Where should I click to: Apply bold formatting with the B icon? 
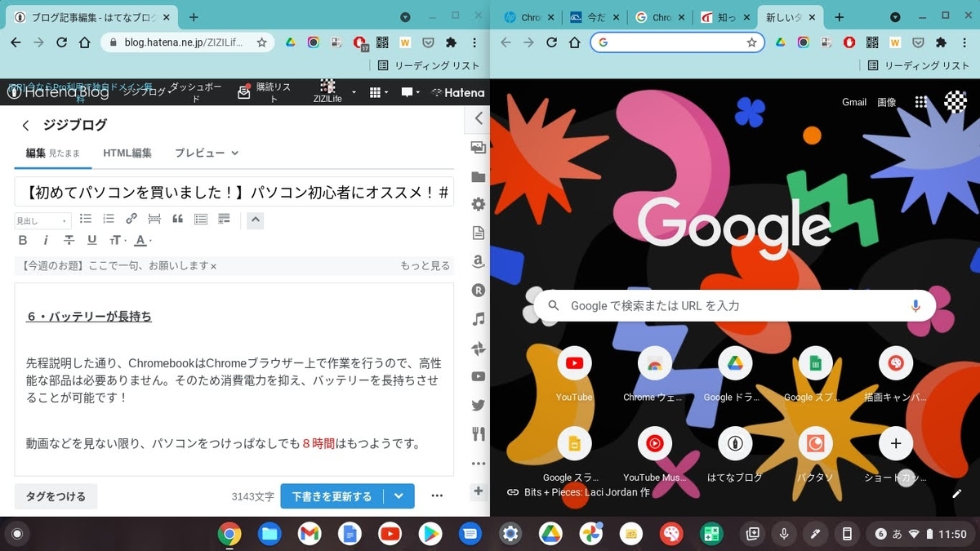tap(23, 240)
